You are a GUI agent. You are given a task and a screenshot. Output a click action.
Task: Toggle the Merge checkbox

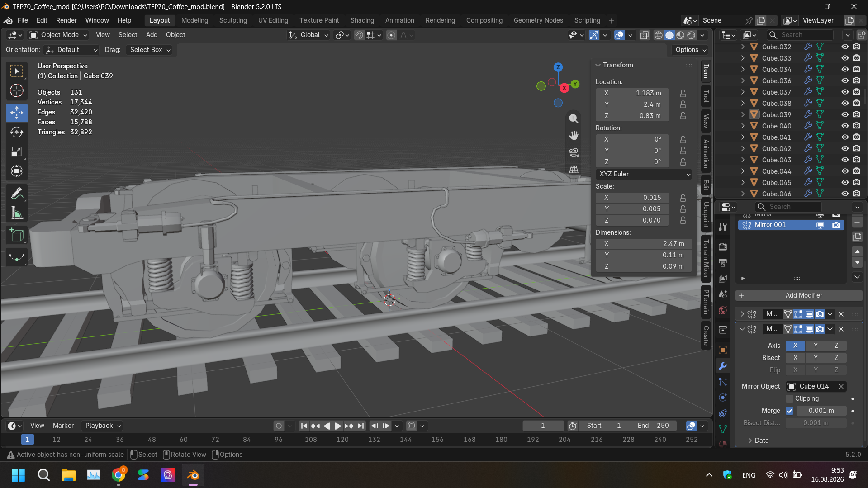click(x=790, y=411)
